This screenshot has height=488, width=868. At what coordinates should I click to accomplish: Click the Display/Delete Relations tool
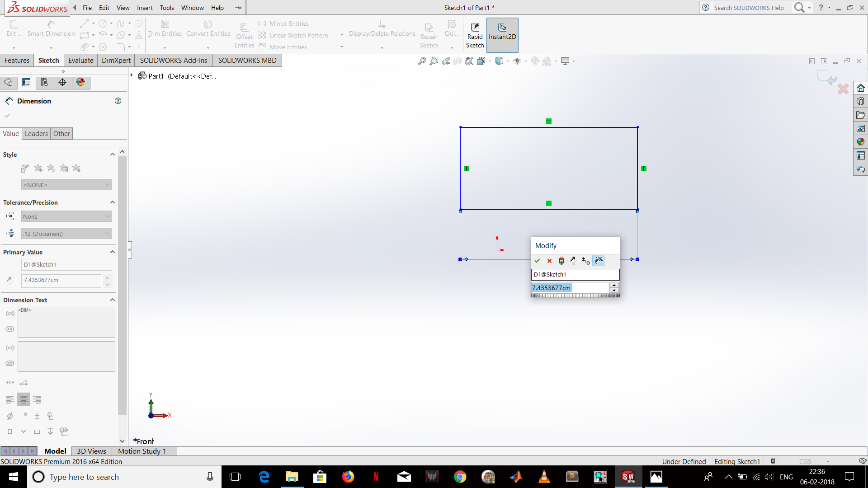pyautogui.click(x=382, y=28)
